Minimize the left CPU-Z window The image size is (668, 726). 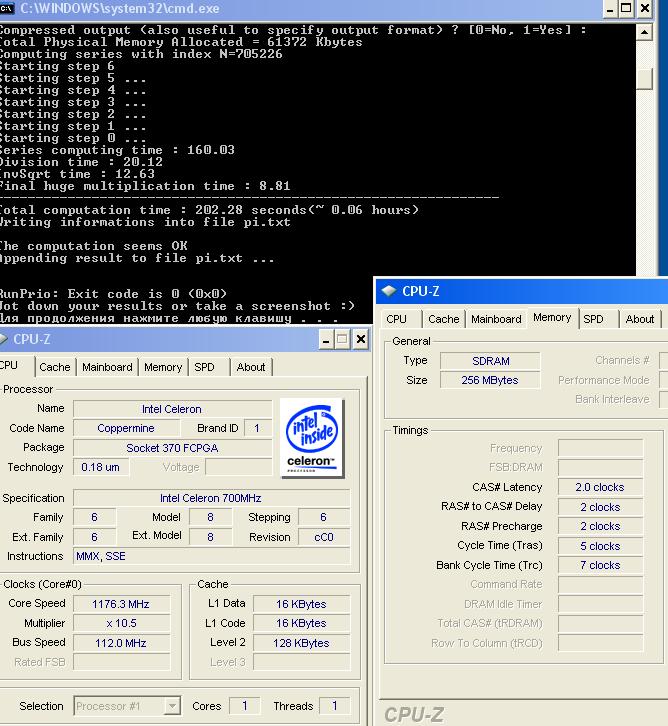[x=326, y=340]
